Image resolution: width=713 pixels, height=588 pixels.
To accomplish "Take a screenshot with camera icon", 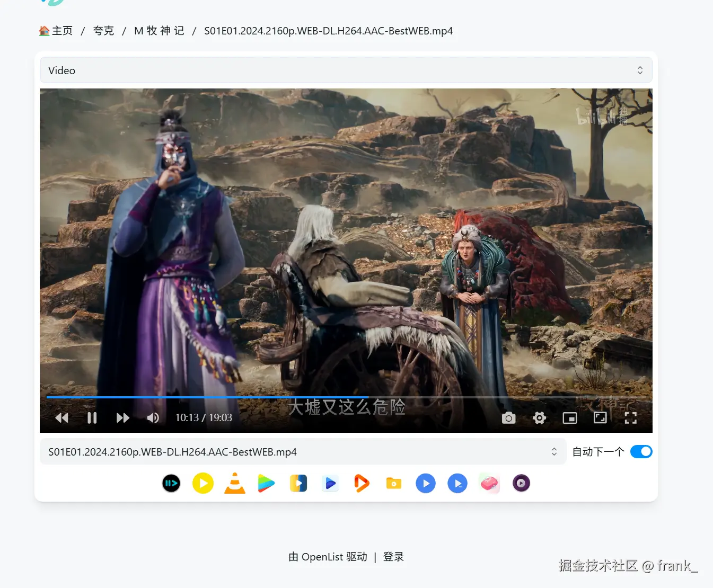I will click(509, 418).
